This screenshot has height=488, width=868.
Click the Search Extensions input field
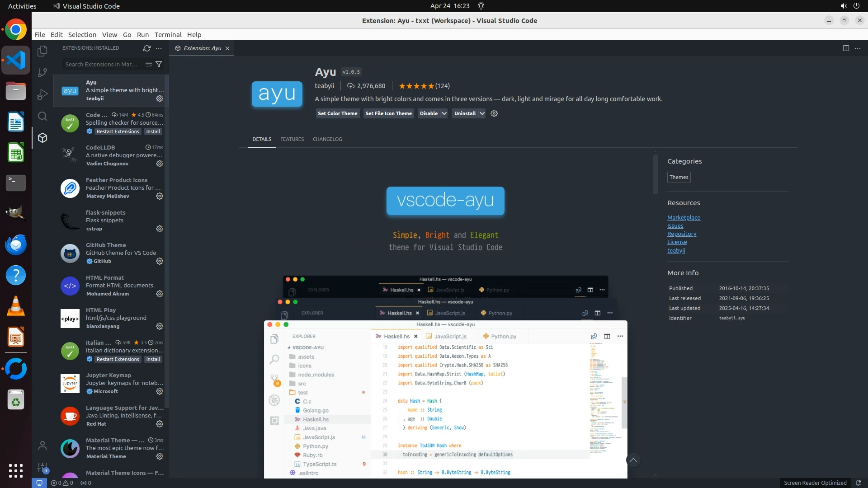point(102,64)
